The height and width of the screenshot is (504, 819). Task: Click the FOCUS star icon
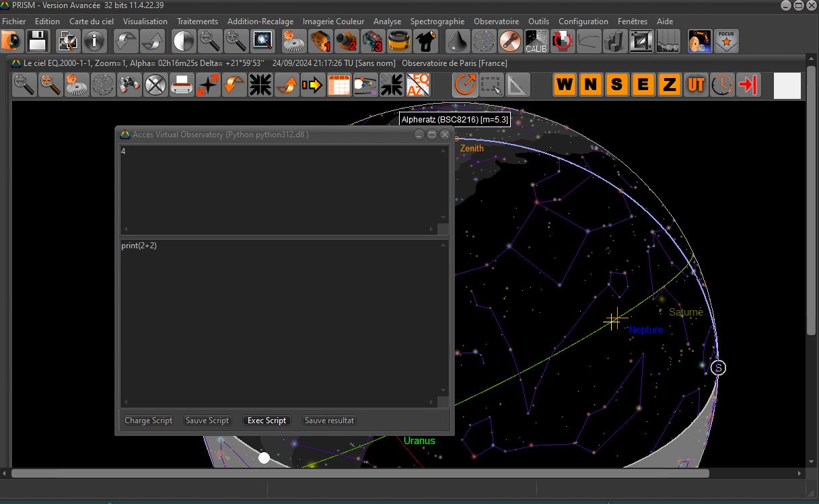point(726,42)
